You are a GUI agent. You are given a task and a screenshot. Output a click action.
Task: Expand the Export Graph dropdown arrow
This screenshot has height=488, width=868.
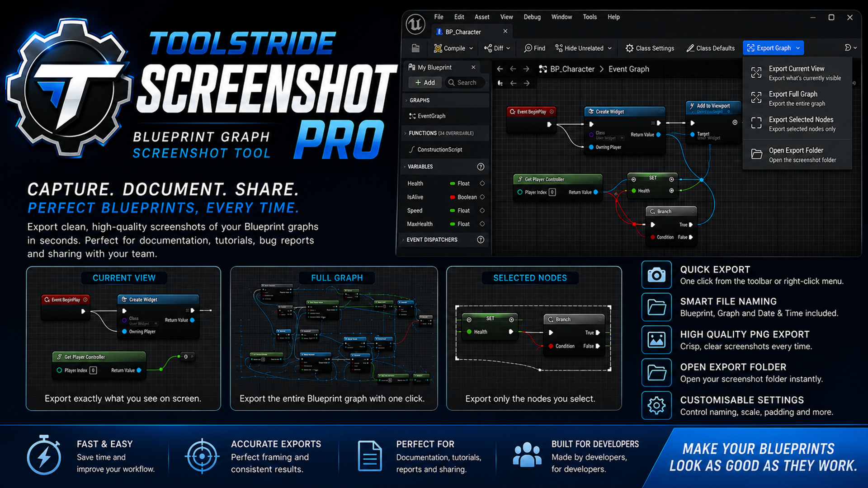798,48
